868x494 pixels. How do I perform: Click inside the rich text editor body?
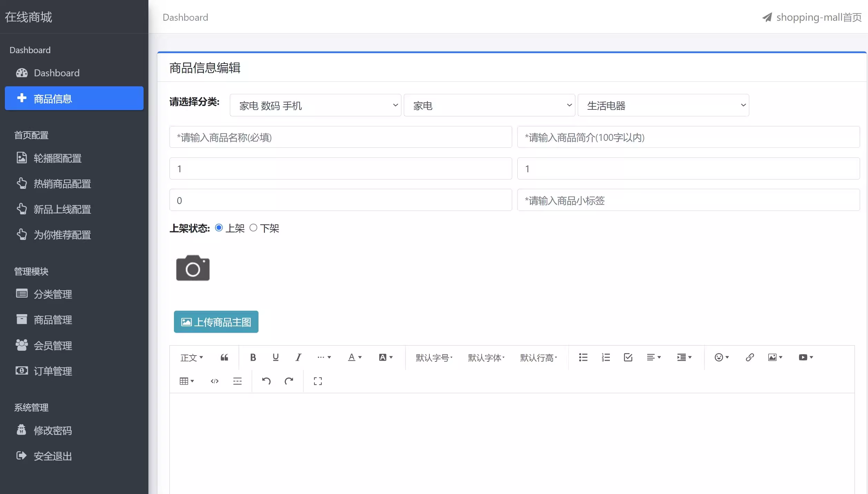[x=512, y=444]
